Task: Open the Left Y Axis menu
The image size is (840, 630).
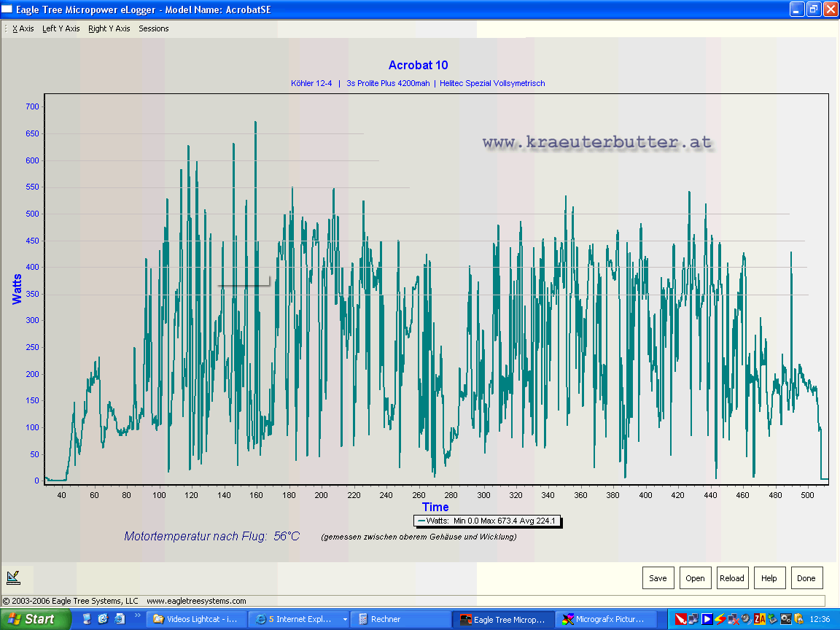Action: (61, 28)
